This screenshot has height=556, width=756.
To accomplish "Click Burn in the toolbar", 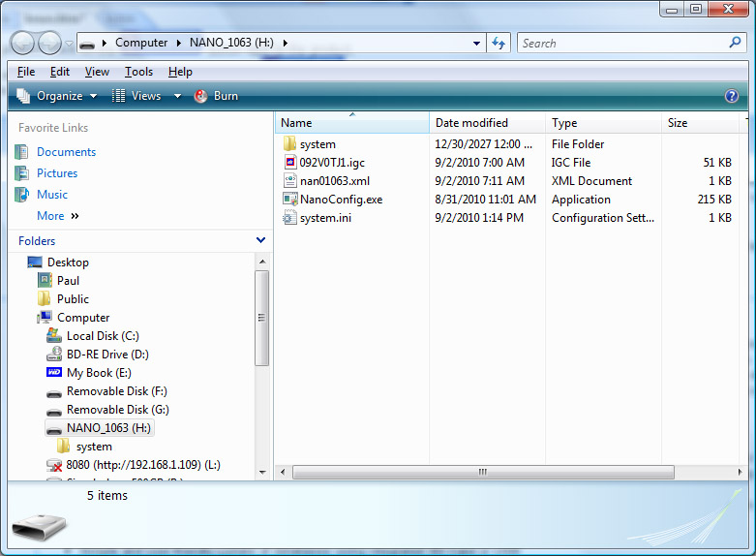I will tap(216, 96).
